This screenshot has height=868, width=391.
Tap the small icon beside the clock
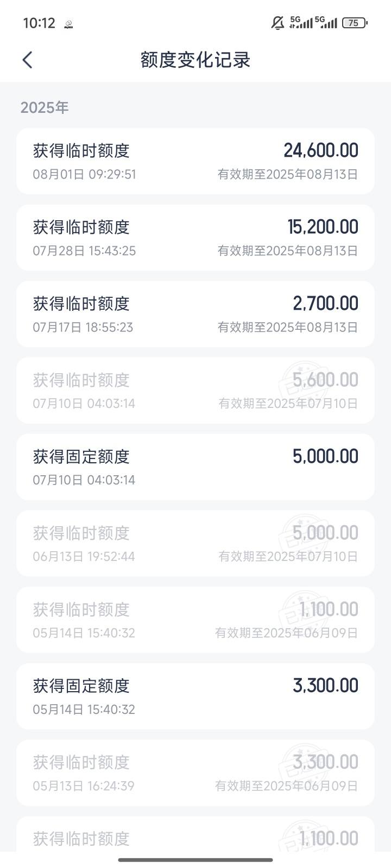click(69, 24)
